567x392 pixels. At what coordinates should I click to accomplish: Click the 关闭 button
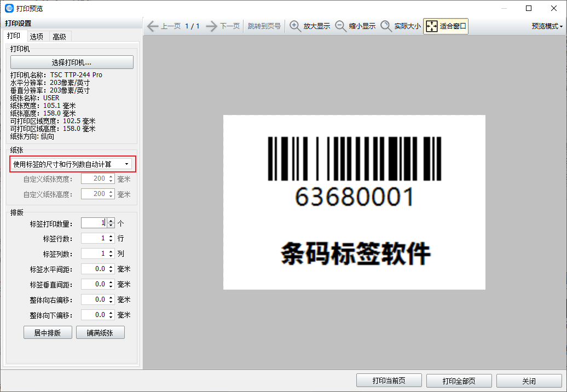(x=529, y=381)
